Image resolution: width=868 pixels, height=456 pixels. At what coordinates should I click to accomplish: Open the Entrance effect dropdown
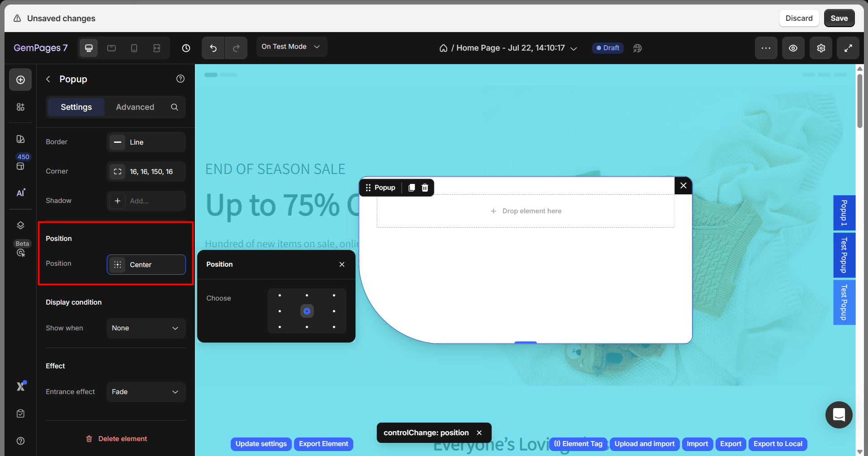(x=146, y=392)
